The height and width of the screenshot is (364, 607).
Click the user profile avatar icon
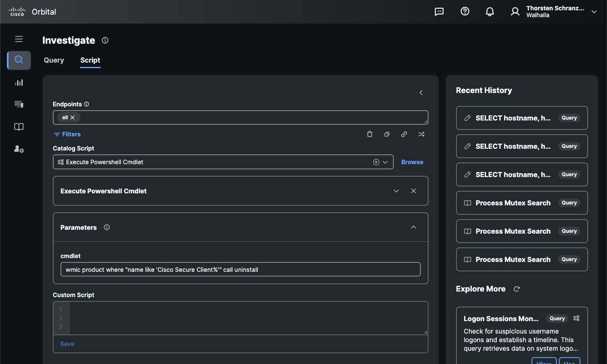[x=515, y=12]
